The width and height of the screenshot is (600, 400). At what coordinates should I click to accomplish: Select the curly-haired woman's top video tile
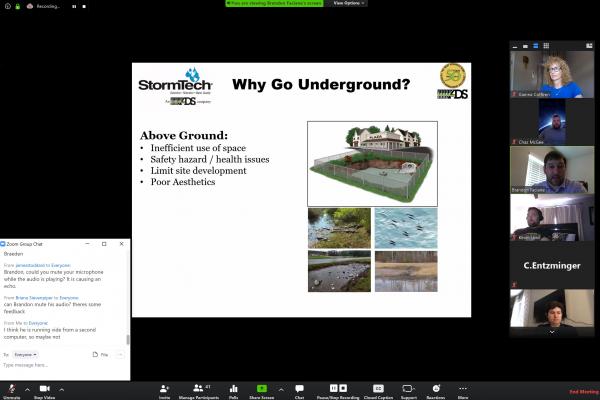[x=552, y=74]
